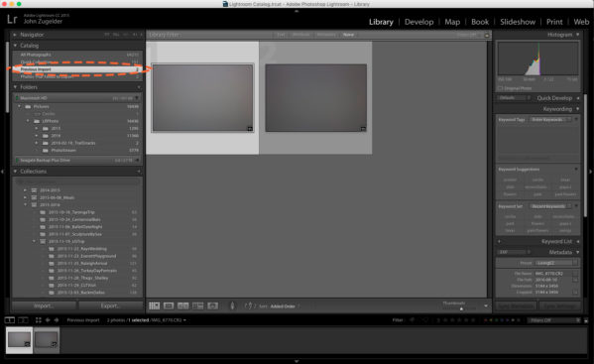Collapse the Folders panel header
The height and width of the screenshot is (364, 594).
point(15,87)
